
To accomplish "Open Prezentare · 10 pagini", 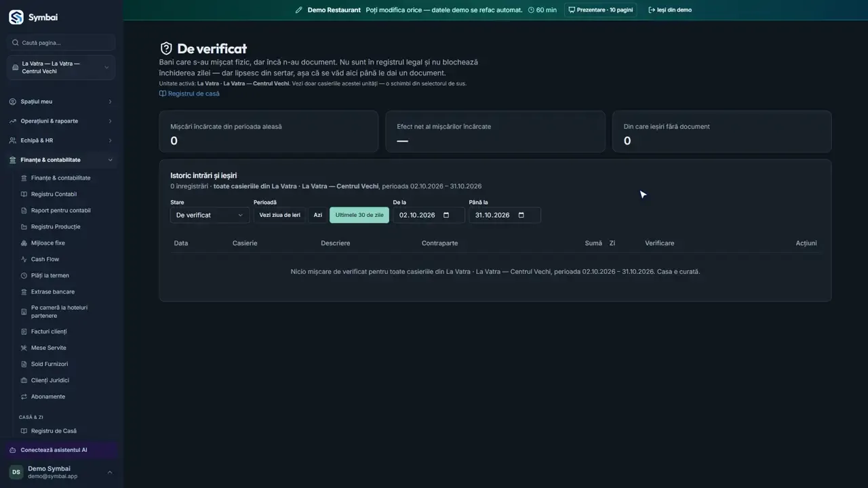I will click(x=600, y=10).
